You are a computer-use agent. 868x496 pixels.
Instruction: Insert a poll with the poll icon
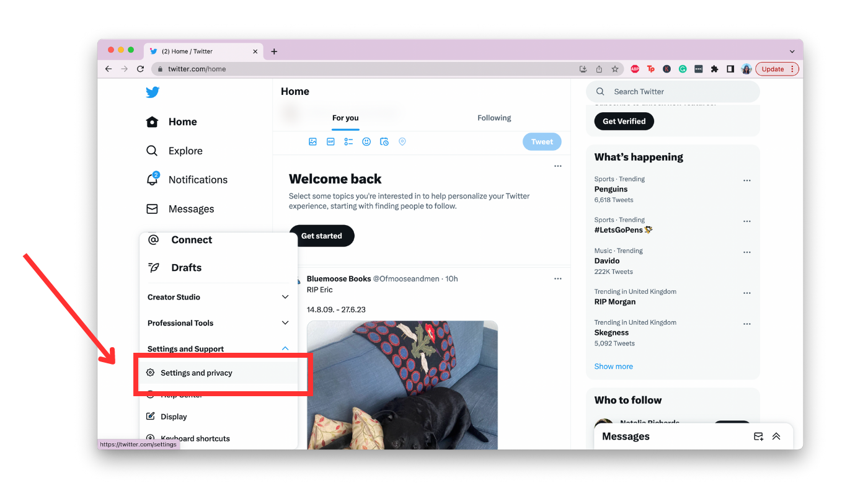click(348, 141)
